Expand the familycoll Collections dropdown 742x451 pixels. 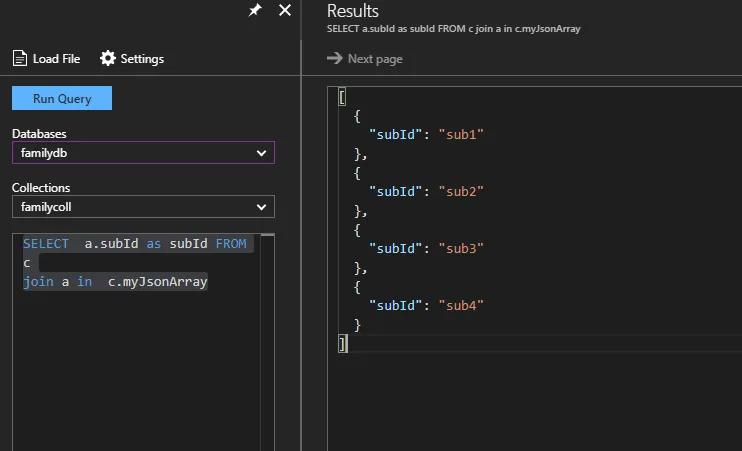[x=262, y=207]
